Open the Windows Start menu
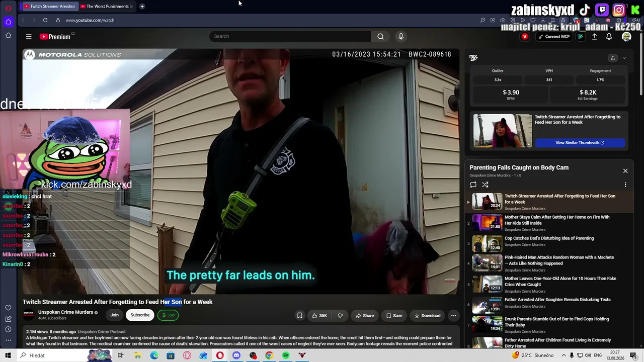644x362 pixels. [8, 355]
